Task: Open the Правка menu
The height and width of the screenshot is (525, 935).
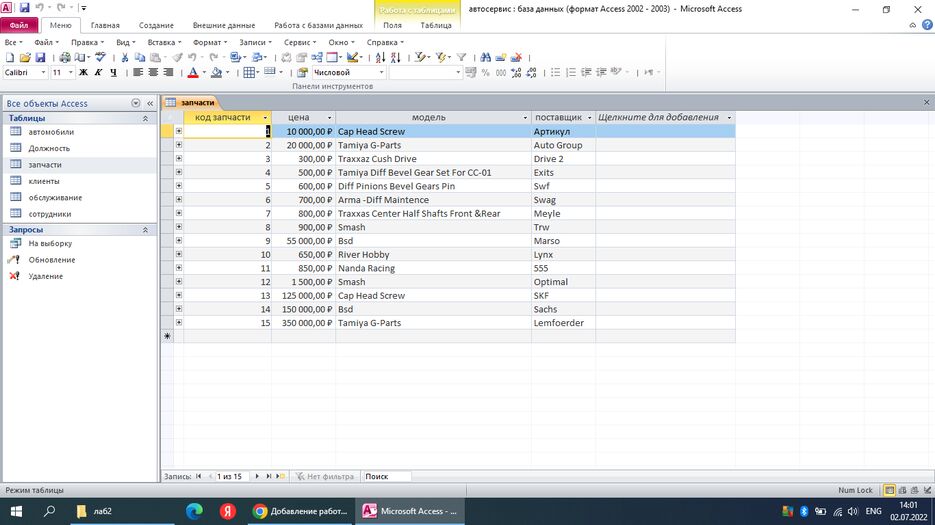Action: pos(87,42)
